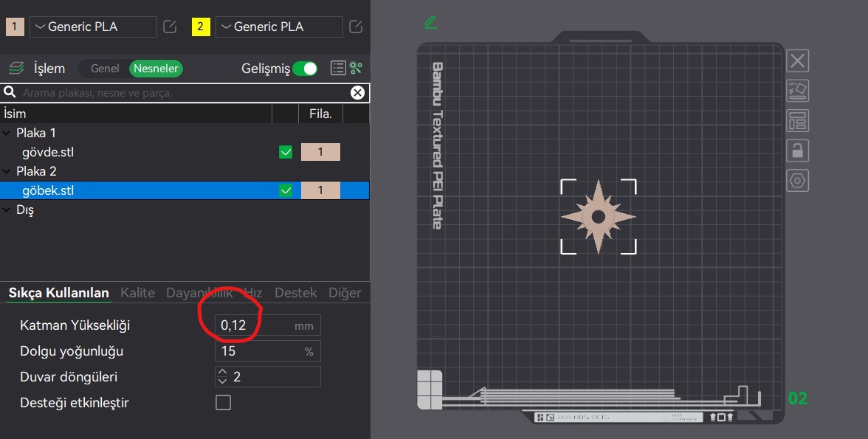Change göbek.stl filament number swatch

(320, 190)
